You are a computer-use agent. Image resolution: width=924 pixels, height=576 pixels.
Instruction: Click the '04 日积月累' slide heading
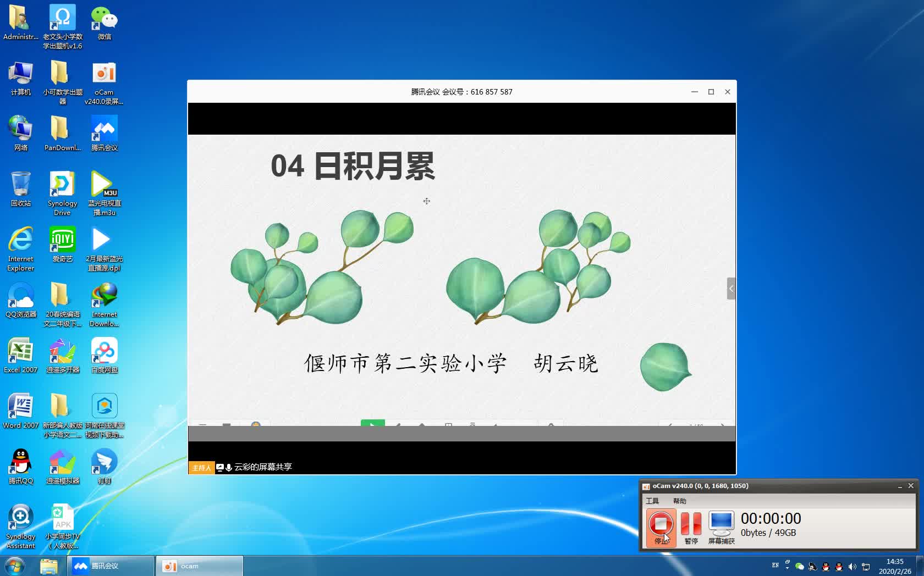point(353,166)
